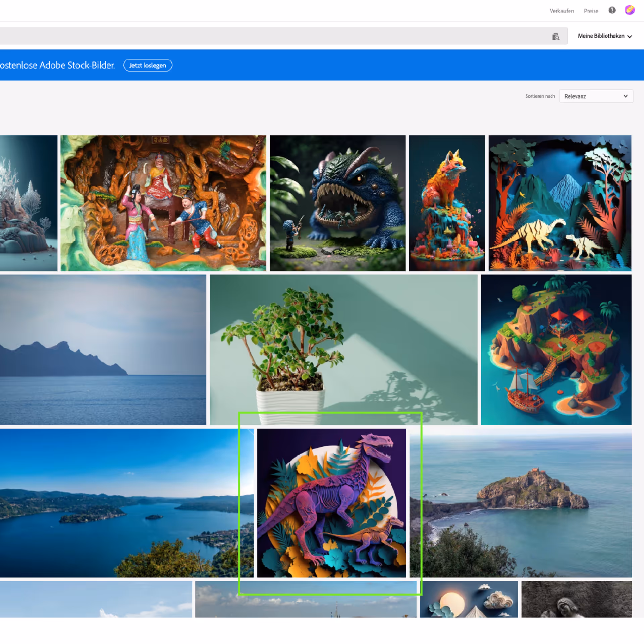This screenshot has height=644, width=644.
Task: Open the Chinese figurines cave diorama image
Action: (x=163, y=203)
